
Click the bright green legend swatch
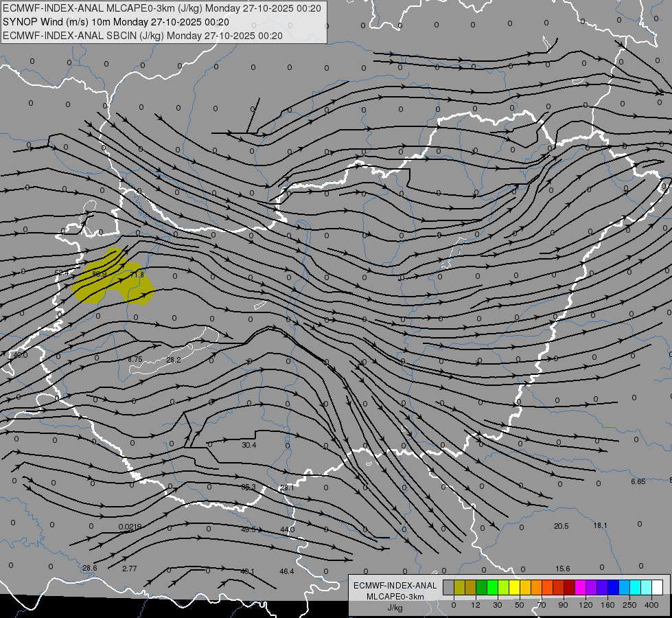click(x=492, y=588)
